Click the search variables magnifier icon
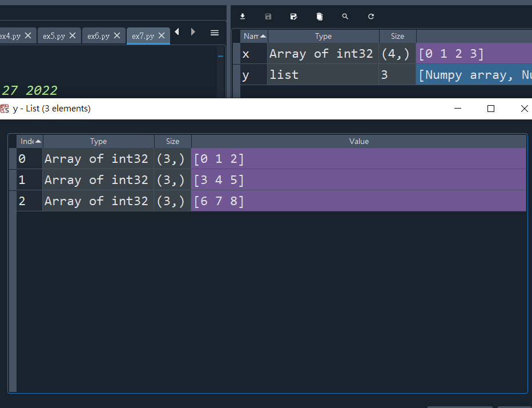Image resolution: width=532 pixels, height=408 pixels. [345, 17]
